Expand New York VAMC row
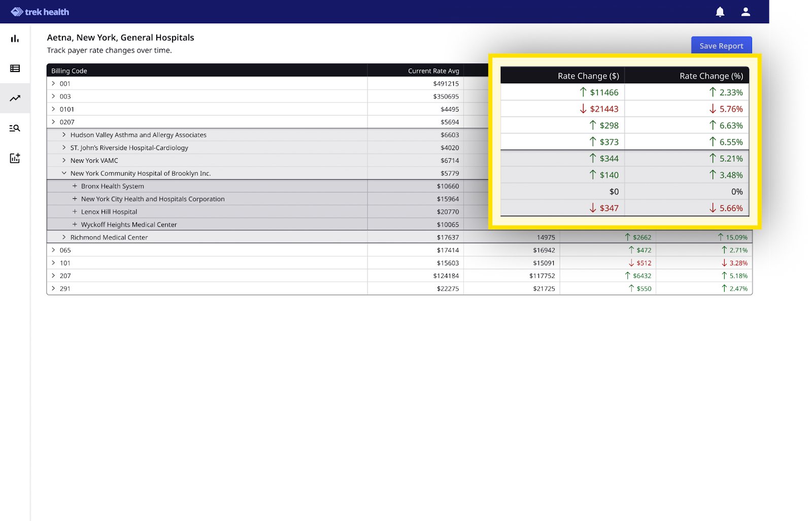Image resolution: width=812 pixels, height=521 pixels. (64, 160)
